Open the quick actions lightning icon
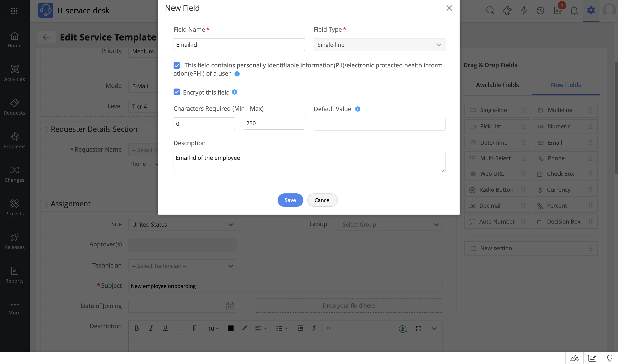This screenshot has height=364, width=618. coord(524,11)
